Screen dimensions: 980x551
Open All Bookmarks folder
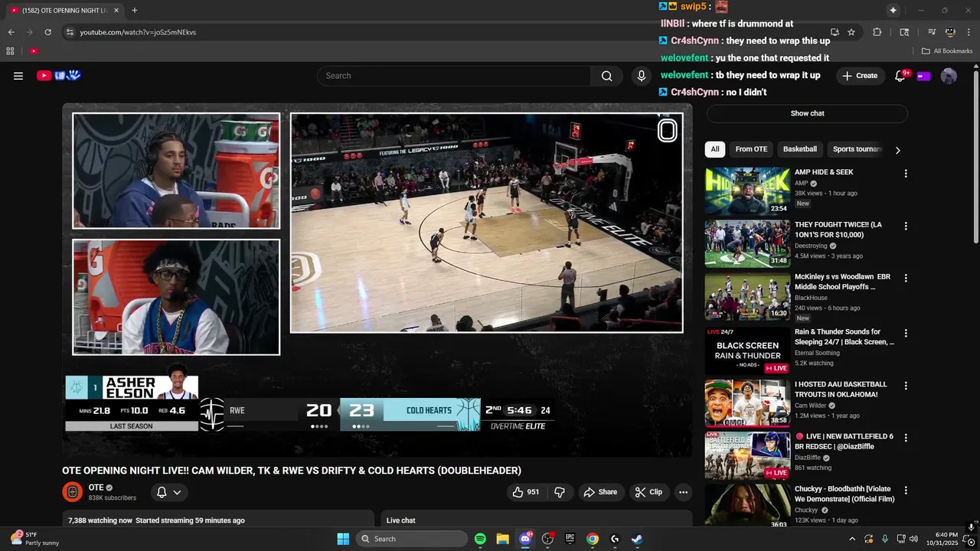(x=947, y=51)
